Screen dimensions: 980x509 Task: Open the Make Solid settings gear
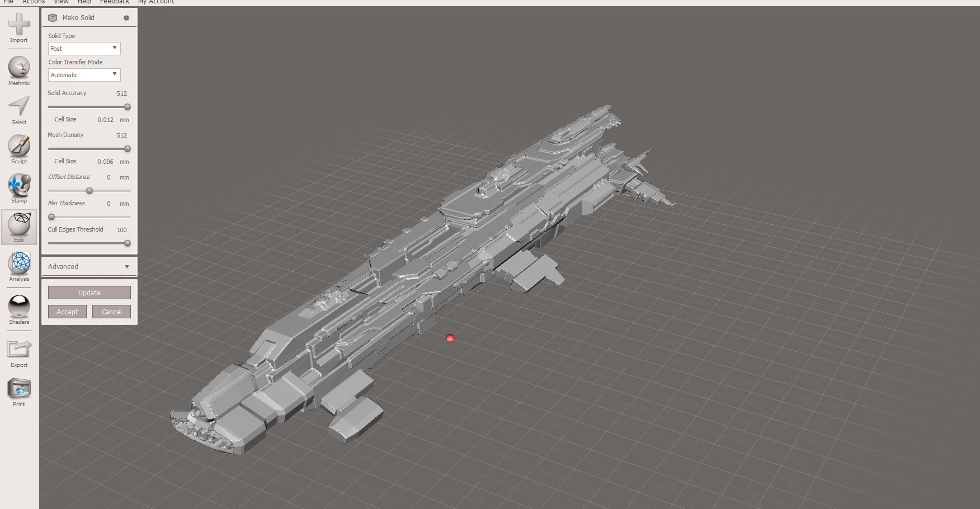pos(126,17)
